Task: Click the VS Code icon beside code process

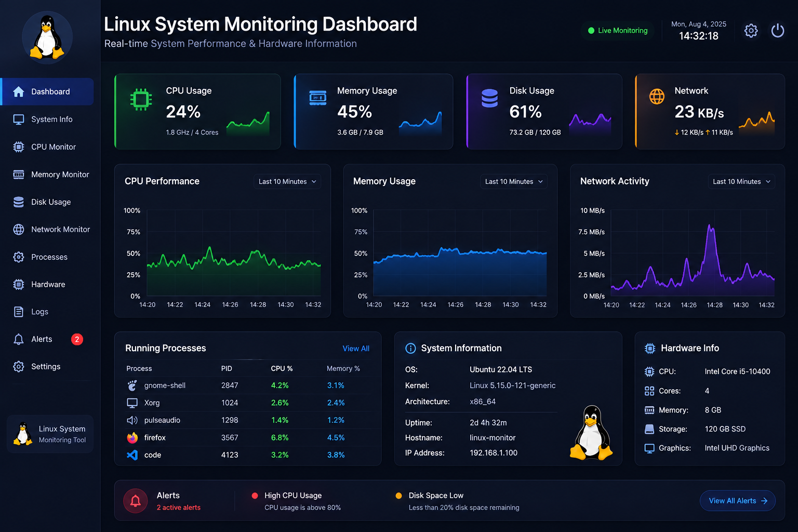Action: click(132, 455)
